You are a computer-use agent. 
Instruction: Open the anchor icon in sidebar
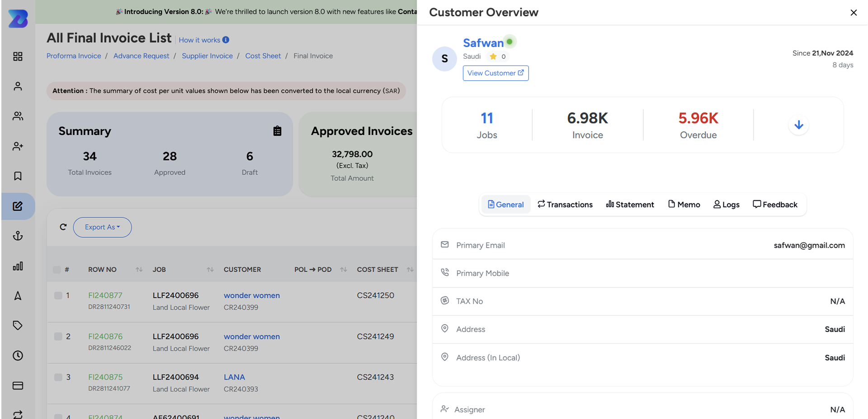coord(18,236)
